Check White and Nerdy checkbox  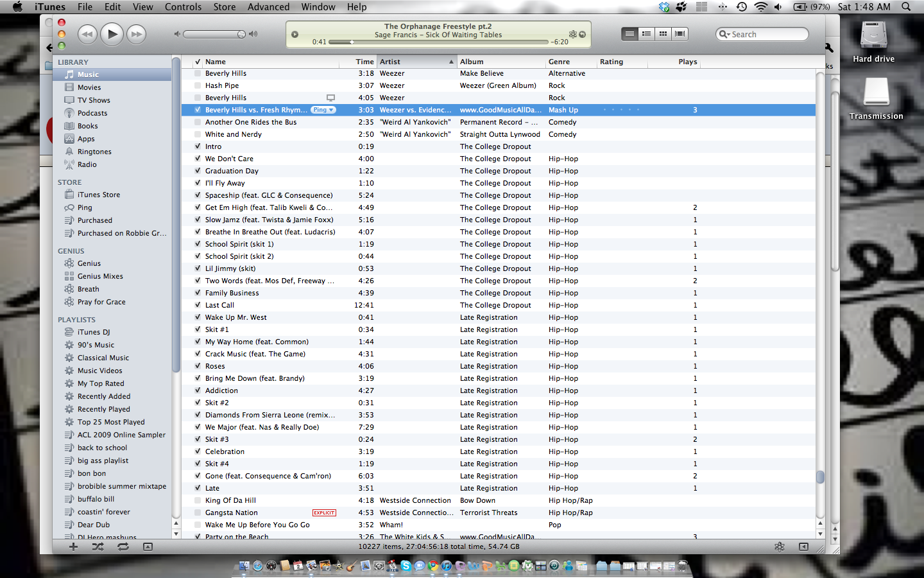click(x=198, y=134)
